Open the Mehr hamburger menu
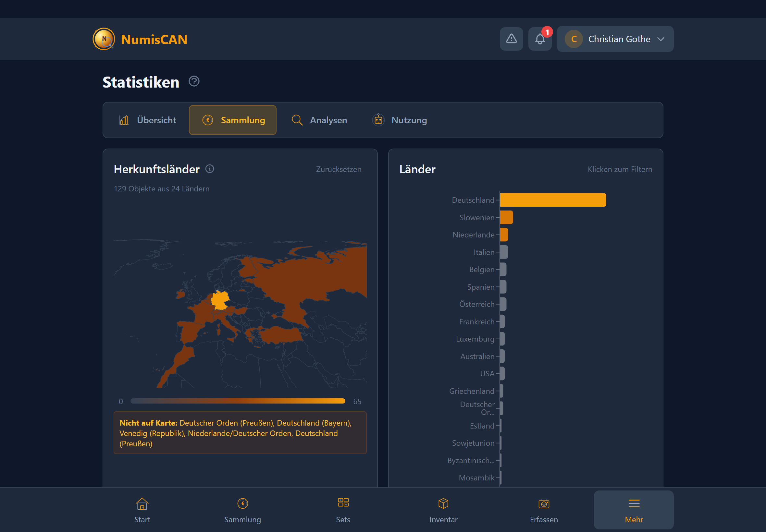 point(634,509)
